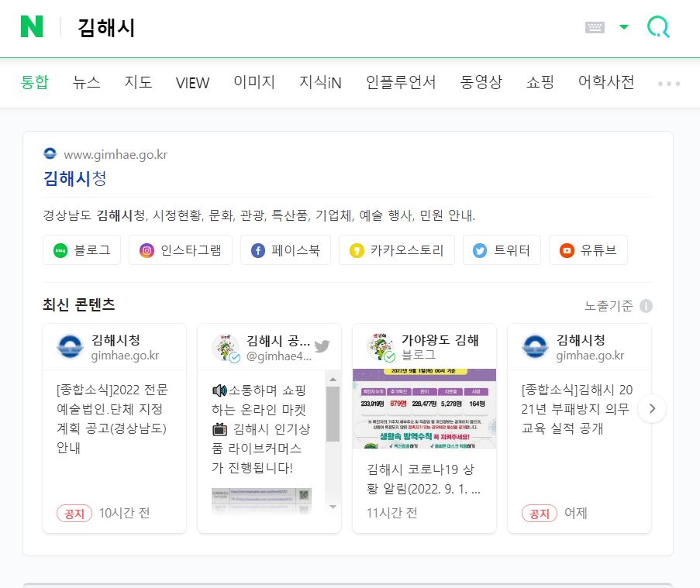Click the search field containing 김해시
This screenshot has width=700, height=588.
pyautogui.click(x=312, y=27)
